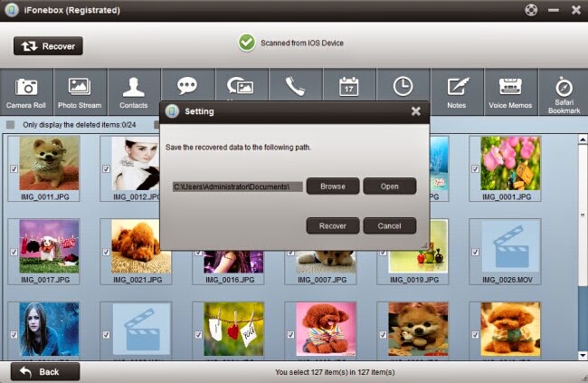Uncheck the IMG_0011.JPG checkbox

click(x=14, y=169)
